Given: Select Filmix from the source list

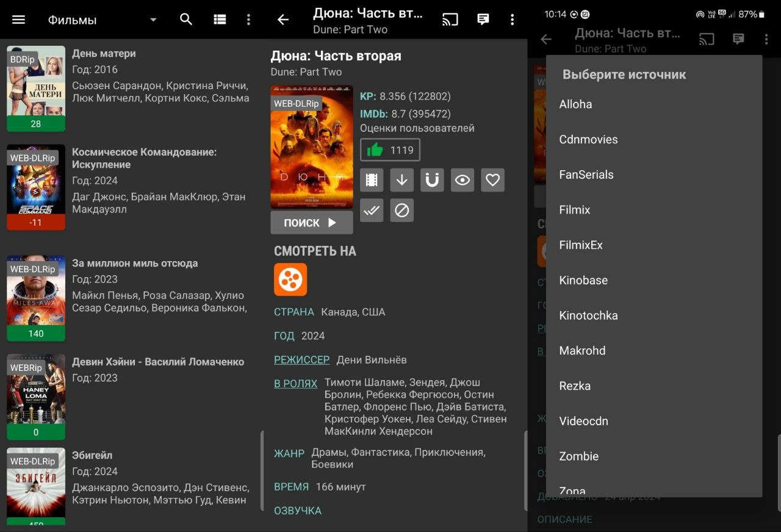Looking at the screenshot, I should tap(575, 210).
